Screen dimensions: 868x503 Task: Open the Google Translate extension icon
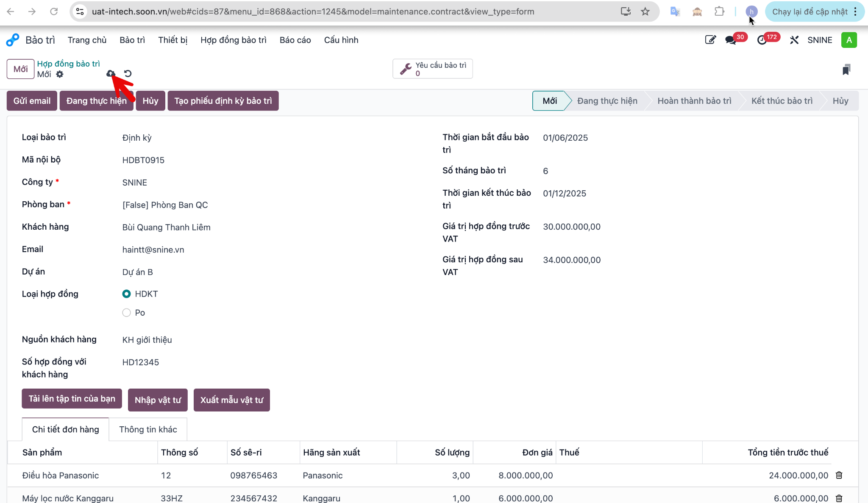[x=675, y=11]
